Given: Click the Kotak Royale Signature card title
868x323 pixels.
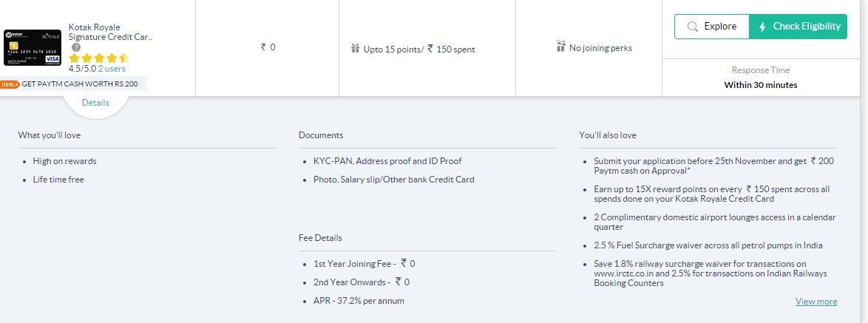Looking at the screenshot, I should pyautogui.click(x=110, y=32).
